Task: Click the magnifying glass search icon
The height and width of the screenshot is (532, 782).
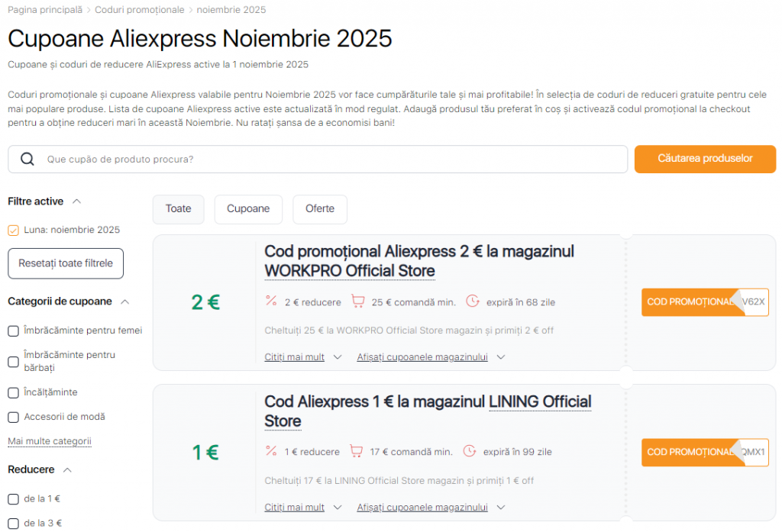Action: [x=27, y=160]
